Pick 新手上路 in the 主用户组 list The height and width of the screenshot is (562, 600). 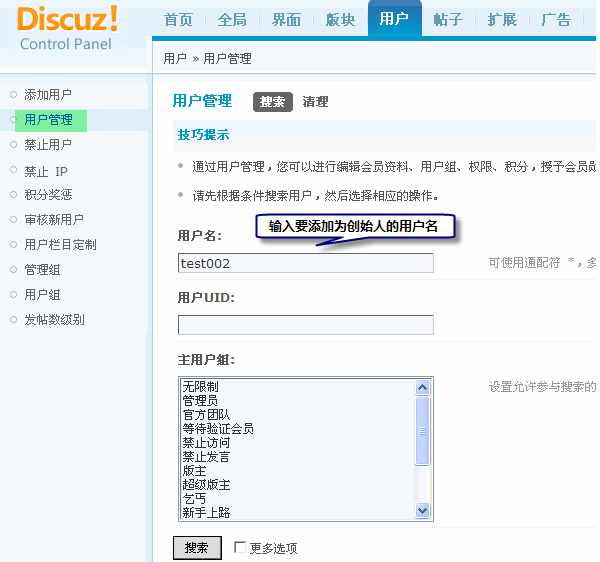coord(206,512)
